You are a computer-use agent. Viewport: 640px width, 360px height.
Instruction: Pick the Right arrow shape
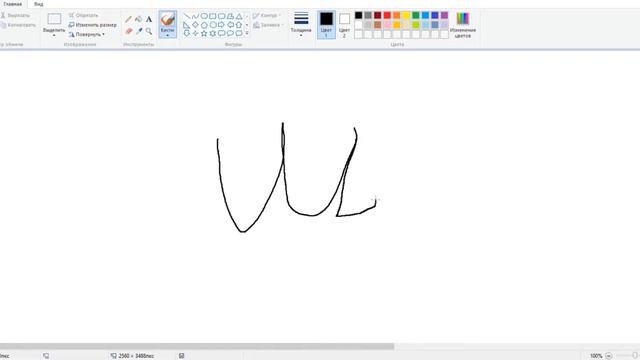[x=222, y=25]
